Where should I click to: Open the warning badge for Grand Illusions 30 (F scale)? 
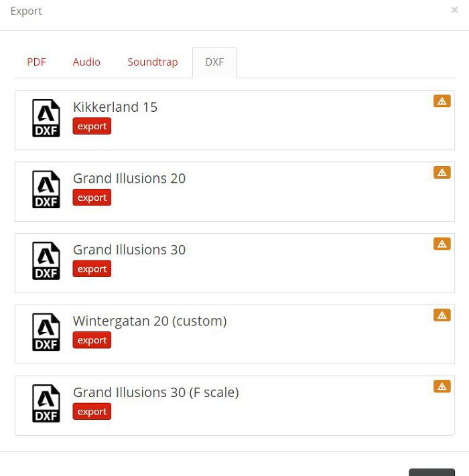coord(442,386)
